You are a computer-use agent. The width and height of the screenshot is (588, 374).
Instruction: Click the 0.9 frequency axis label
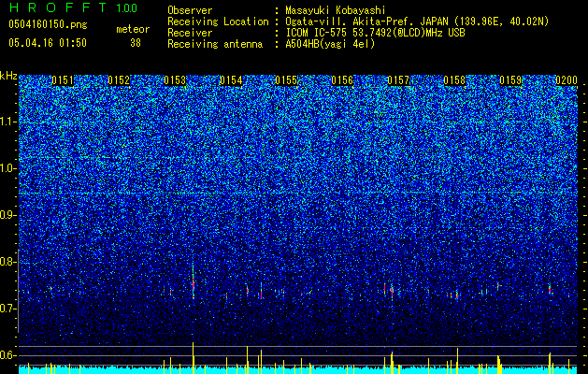8,215
